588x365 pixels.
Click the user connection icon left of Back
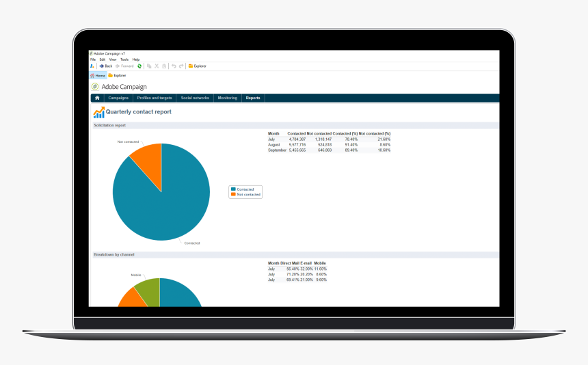coord(92,66)
